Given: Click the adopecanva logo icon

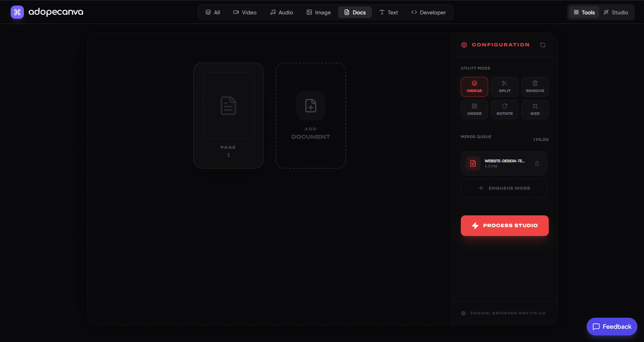Looking at the screenshot, I should pyautogui.click(x=17, y=12).
